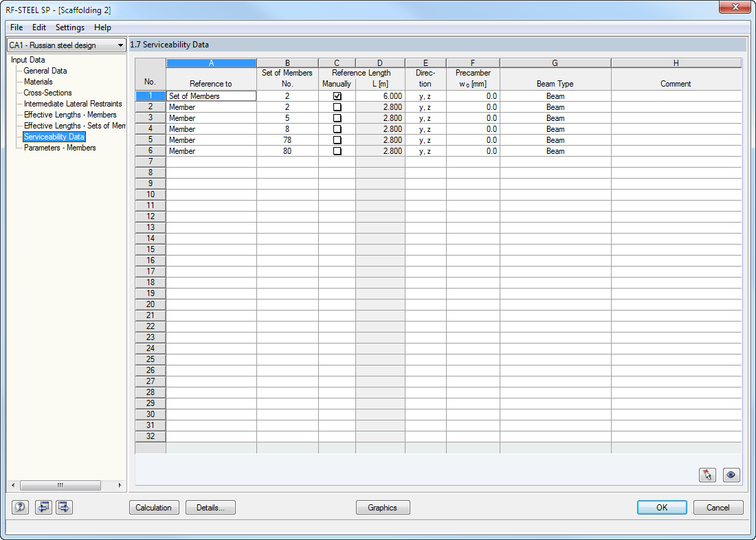Click the RF-STEEL SP application icon

[x=7, y=7]
